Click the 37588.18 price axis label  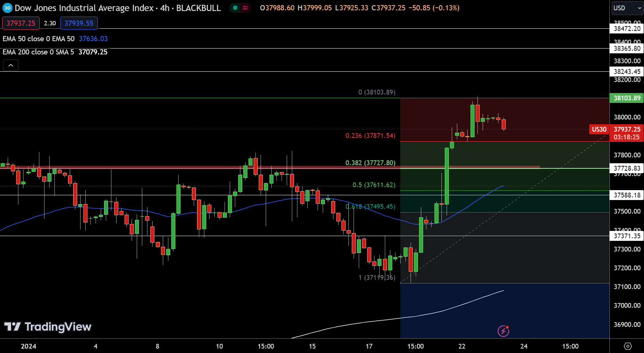pyautogui.click(x=627, y=195)
